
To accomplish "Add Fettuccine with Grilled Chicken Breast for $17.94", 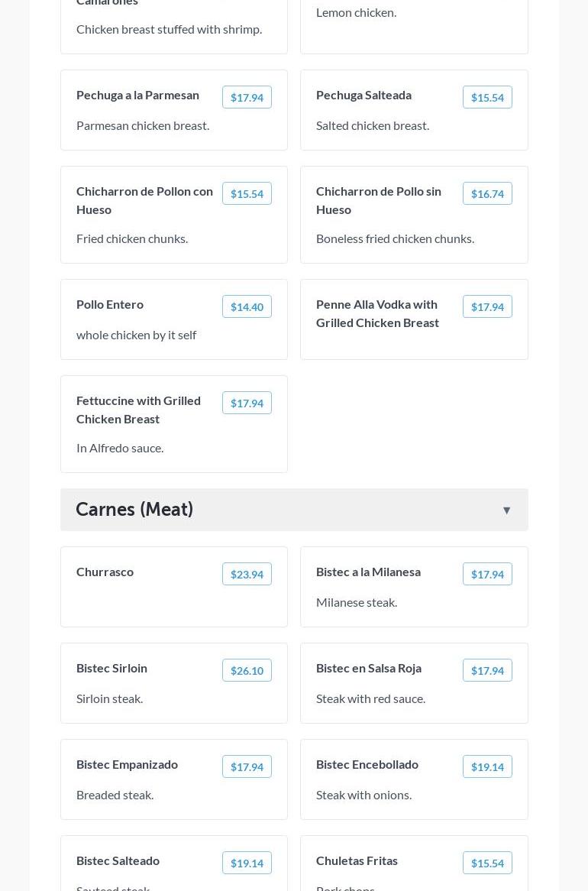I will [x=247, y=403].
